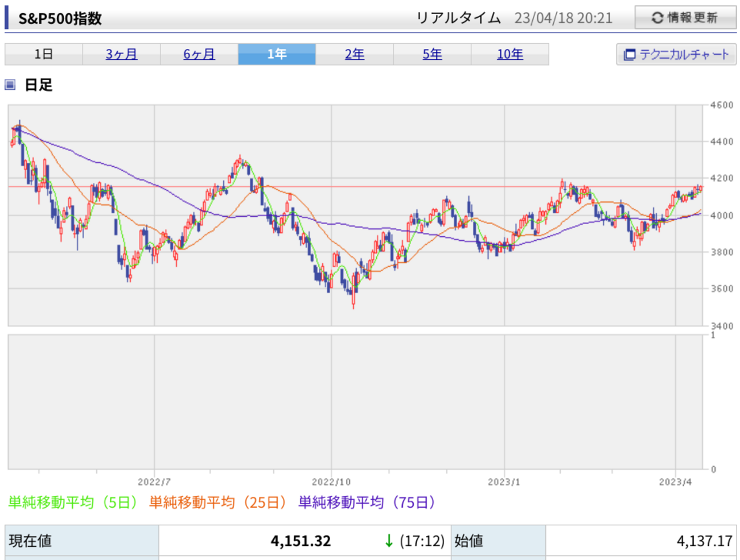Click the S&P500指数 title heading
Image resolution: width=740 pixels, height=560 pixels.
60,18
